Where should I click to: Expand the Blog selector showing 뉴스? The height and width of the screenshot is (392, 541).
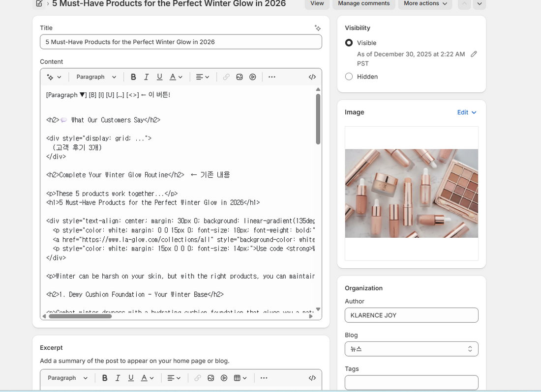pos(411,349)
